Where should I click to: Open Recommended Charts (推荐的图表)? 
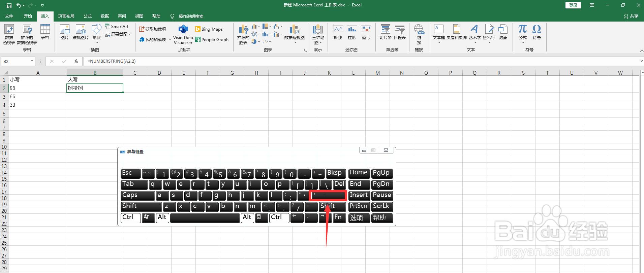click(x=243, y=34)
